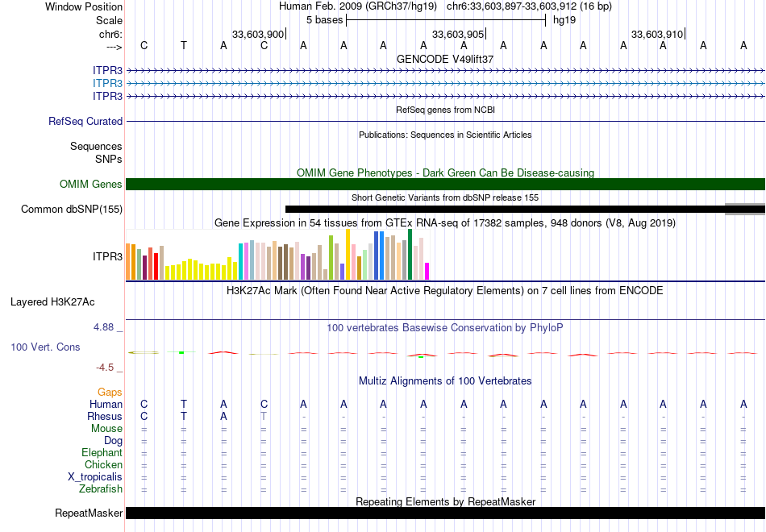Click the Rhesus species label

(105, 417)
